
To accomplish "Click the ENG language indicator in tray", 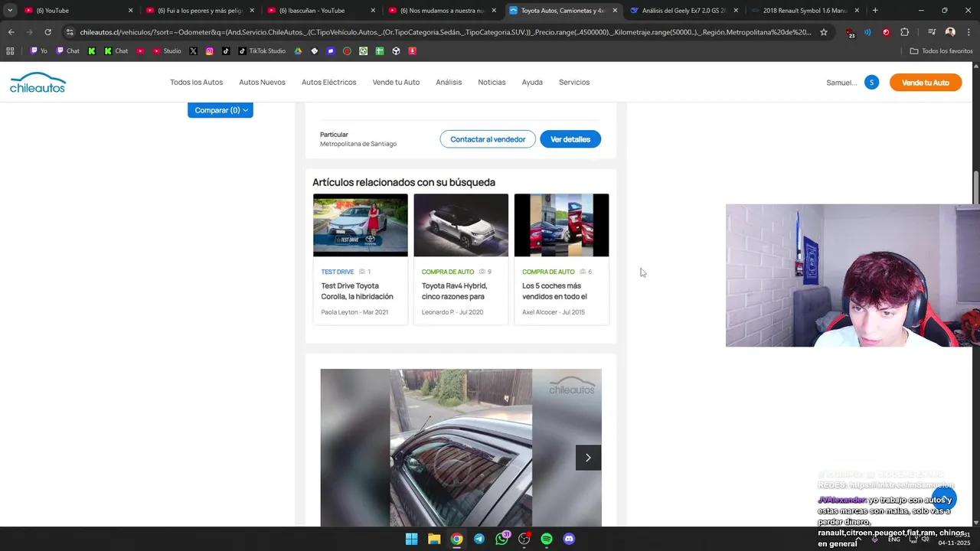I will click(893, 539).
